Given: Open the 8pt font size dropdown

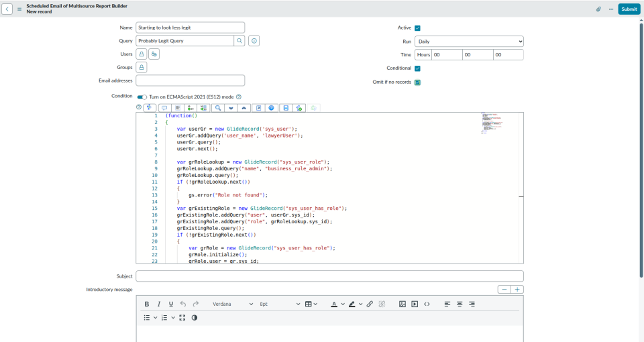Looking at the screenshot, I should coord(280,304).
